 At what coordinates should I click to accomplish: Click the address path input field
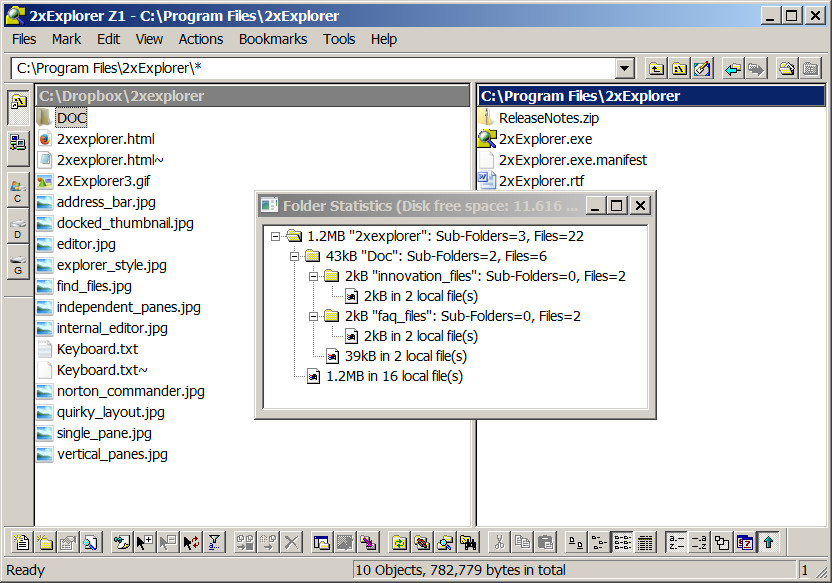tap(313, 68)
